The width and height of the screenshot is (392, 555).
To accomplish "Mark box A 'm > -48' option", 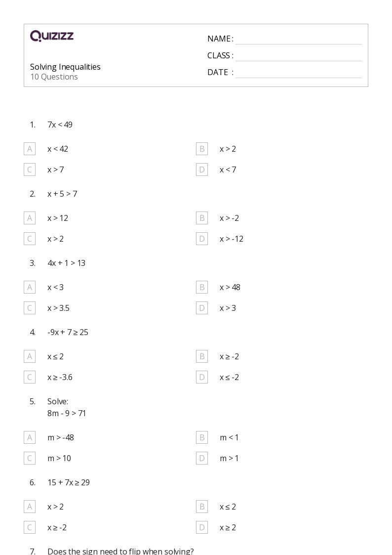I will coord(30,437).
